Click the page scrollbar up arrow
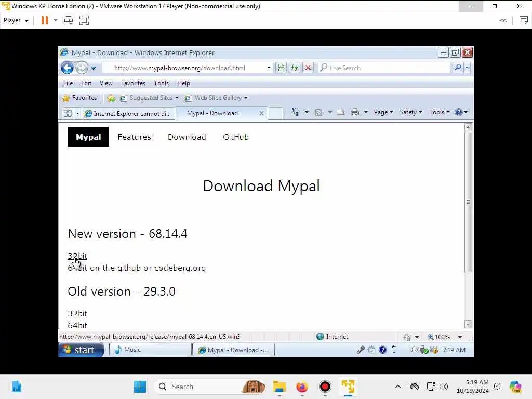The width and height of the screenshot is (532, 399). pos(468,128)
